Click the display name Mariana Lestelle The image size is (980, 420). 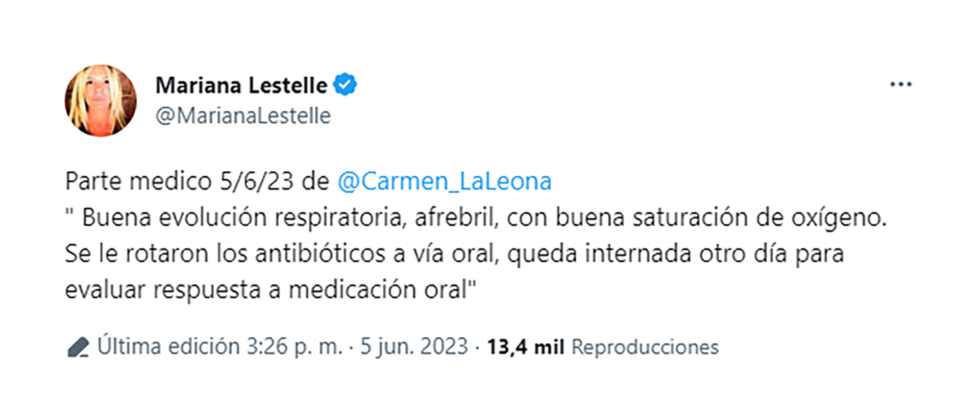coord(241,85)
